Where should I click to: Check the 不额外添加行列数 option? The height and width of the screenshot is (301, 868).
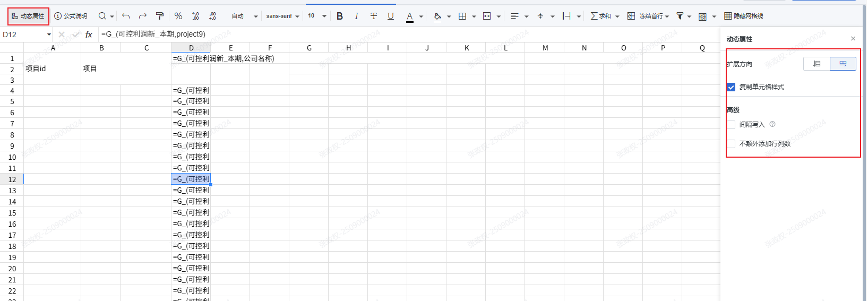pyautogui.click(x=732, y=144)
